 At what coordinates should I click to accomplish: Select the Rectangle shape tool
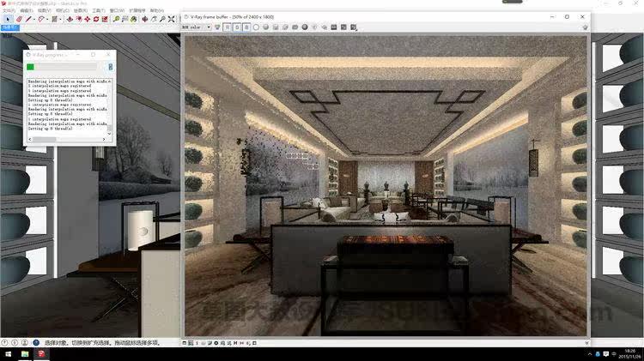pos(55,19)
